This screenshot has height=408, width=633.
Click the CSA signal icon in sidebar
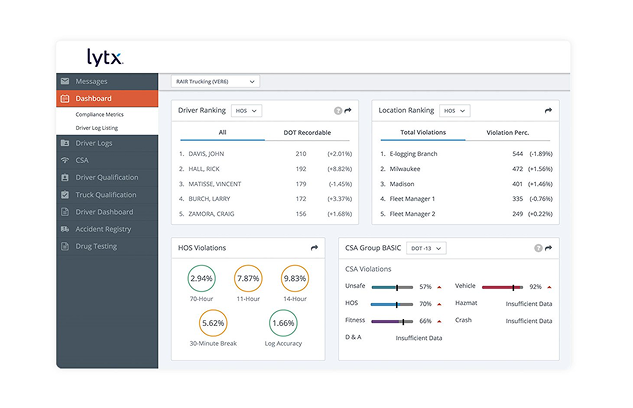65,160
